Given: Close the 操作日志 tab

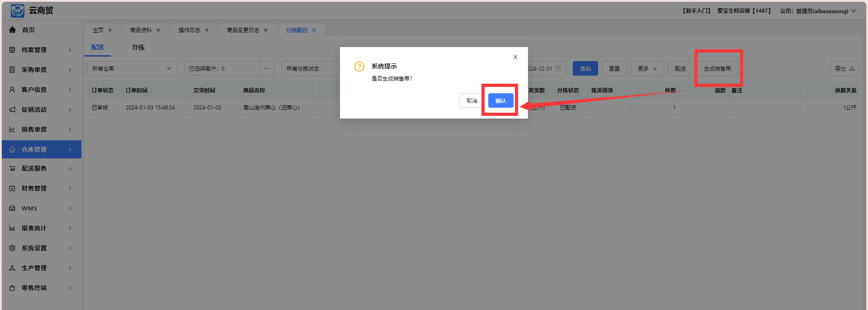Looking at the screenshot, I should click(207, 30).
